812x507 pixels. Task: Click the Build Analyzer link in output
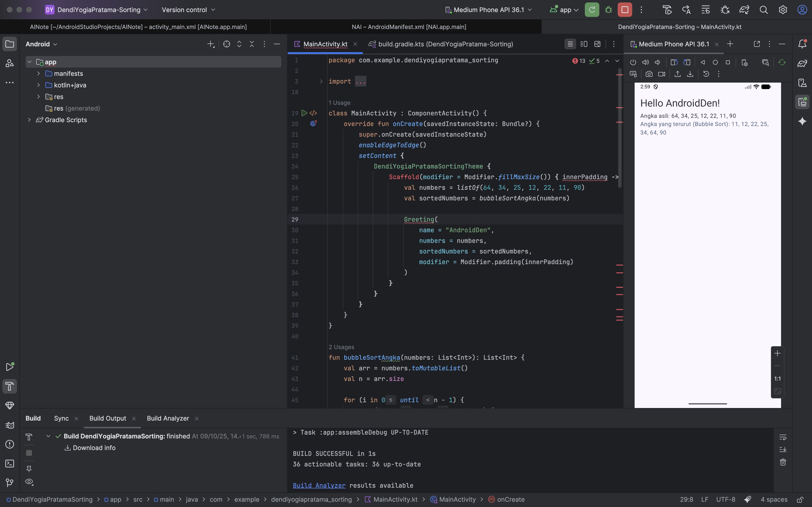point(319,485)
